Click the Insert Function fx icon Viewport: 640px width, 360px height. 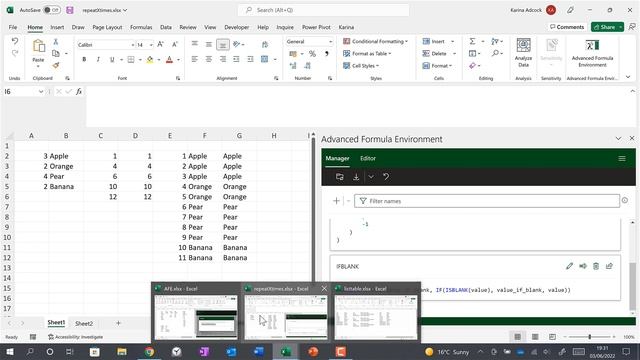click(x=79, y=91)
